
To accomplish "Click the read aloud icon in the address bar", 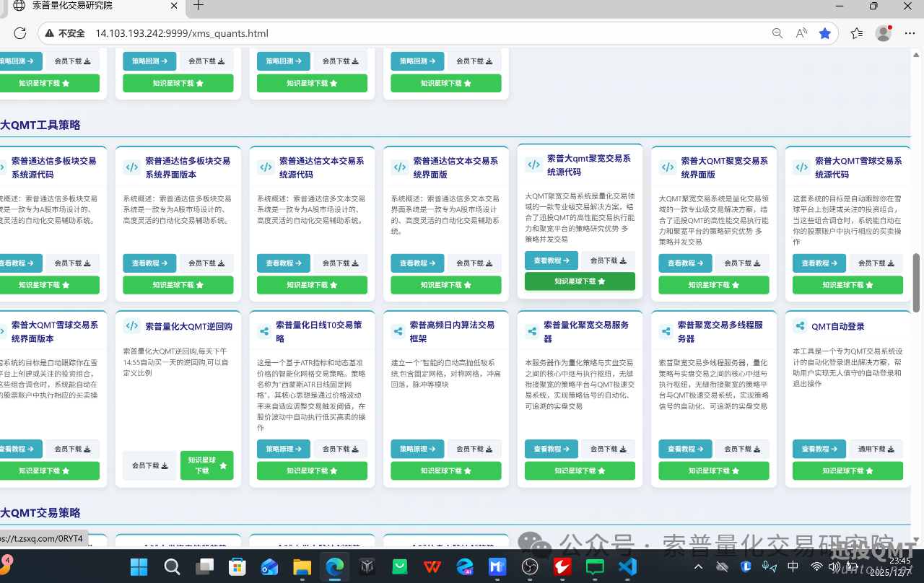I will 801,33.
